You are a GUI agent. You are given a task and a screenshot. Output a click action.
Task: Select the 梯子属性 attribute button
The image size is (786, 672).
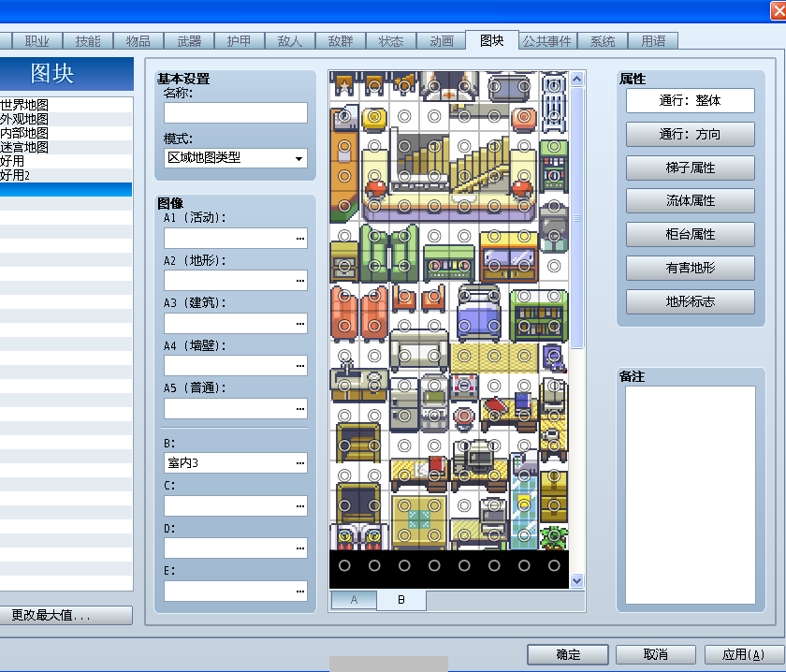pos(691,168)
